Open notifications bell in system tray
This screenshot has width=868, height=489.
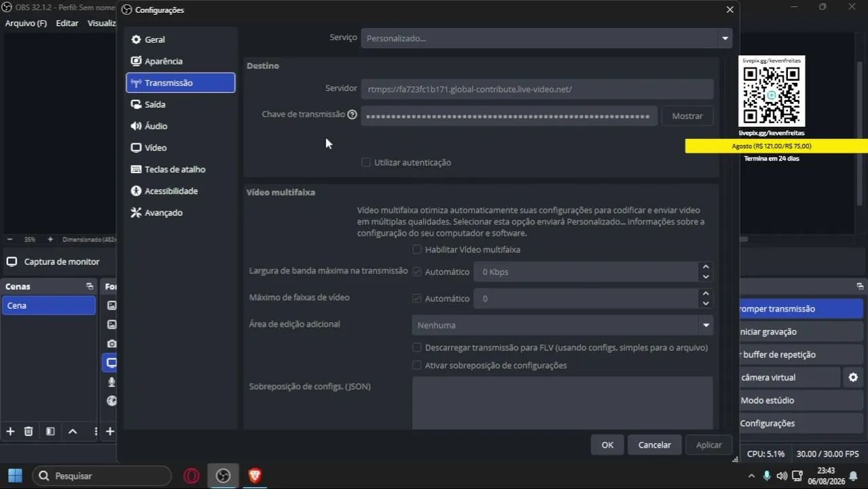pyautogui.click(x=853, y=476)
